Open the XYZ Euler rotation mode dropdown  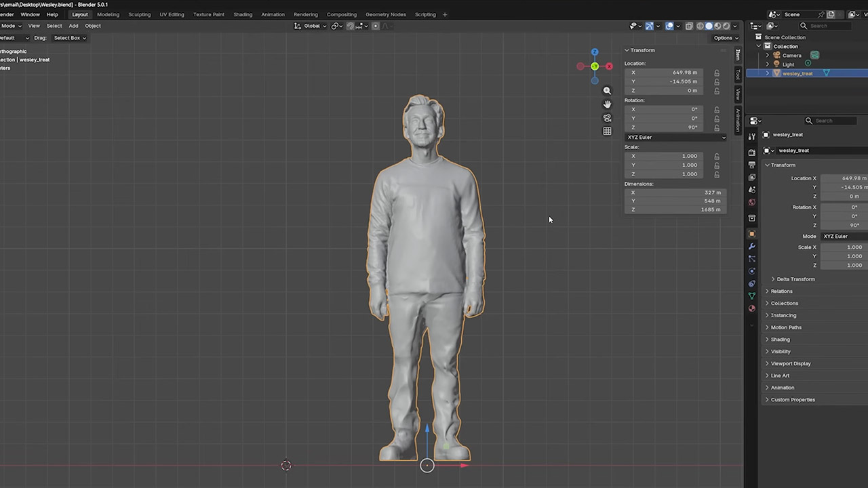click(x=675, y=137)
